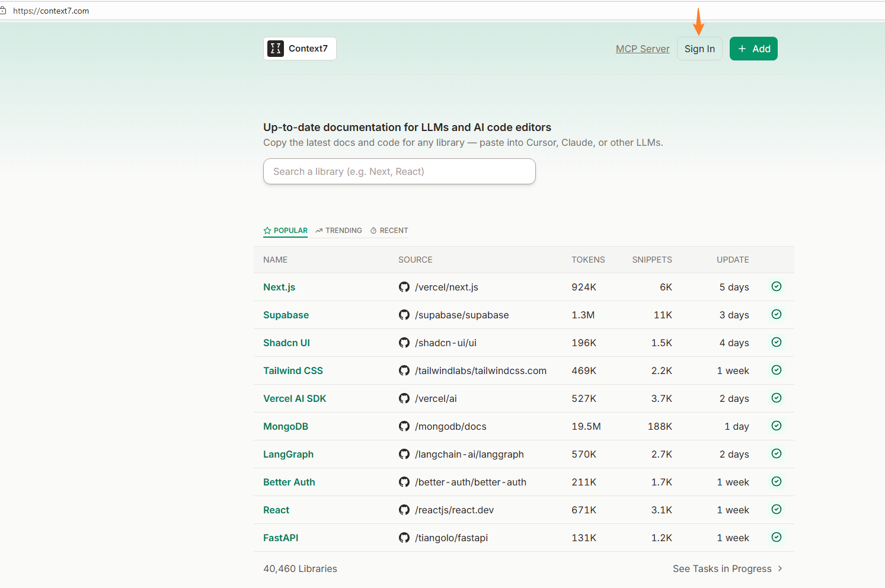Open the Better Auth library link
885x588 pixels.
pyautogui.click(x=289, y=482)
